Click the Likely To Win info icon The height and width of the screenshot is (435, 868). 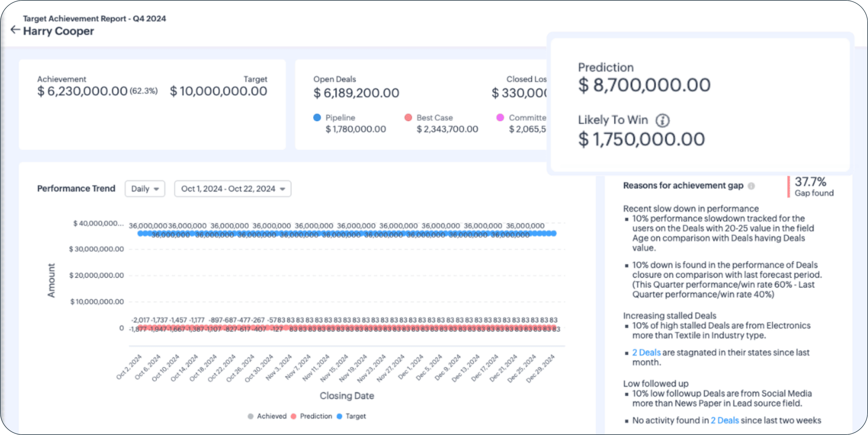tap(662, 120)
